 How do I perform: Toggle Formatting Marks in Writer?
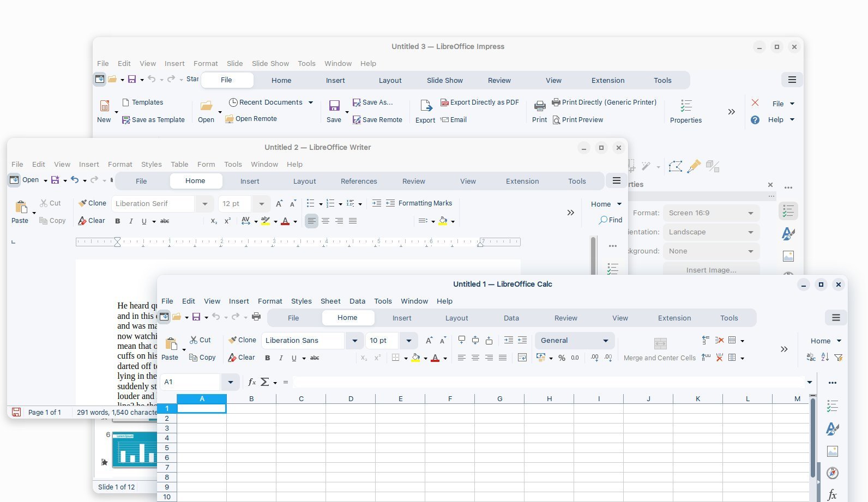[x=425, y=203]
